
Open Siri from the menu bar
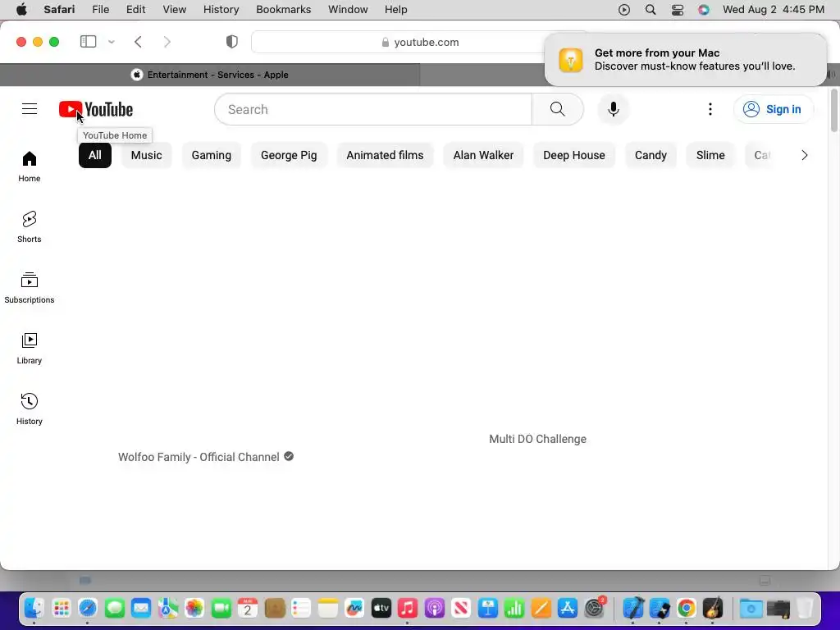click(x=703, y=10)
